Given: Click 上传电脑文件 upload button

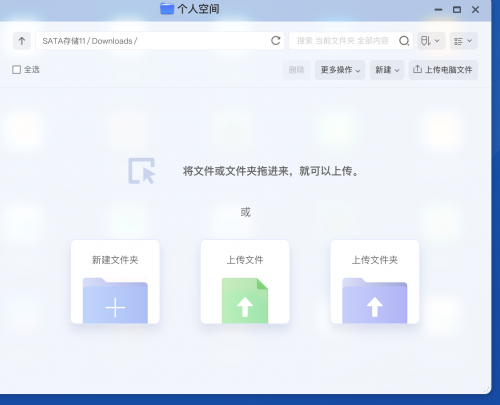Looking at the screenshot, I should [443, 70].
